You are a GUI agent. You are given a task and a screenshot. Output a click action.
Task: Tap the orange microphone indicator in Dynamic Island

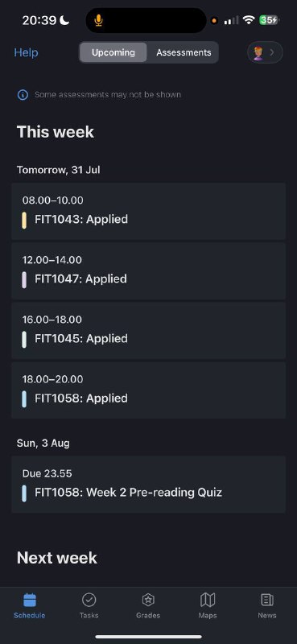tap(98, 20)
